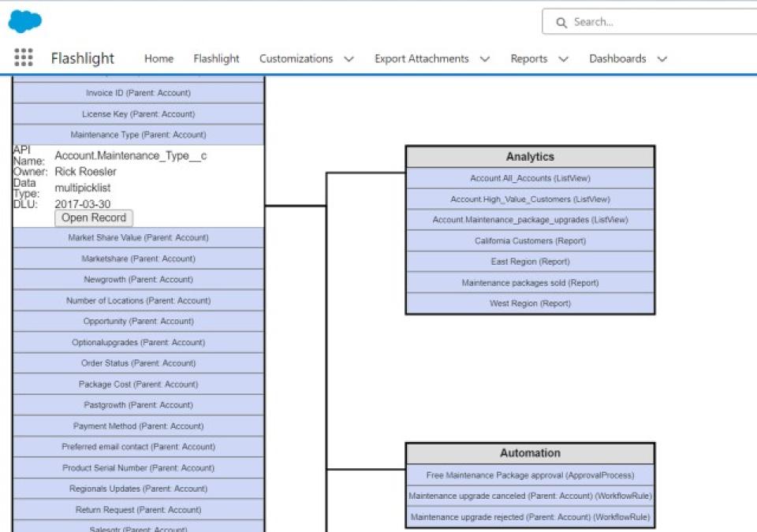Click the search magnifier icon
This screenshot has width=757, height=532.
(x=561, y=22)
